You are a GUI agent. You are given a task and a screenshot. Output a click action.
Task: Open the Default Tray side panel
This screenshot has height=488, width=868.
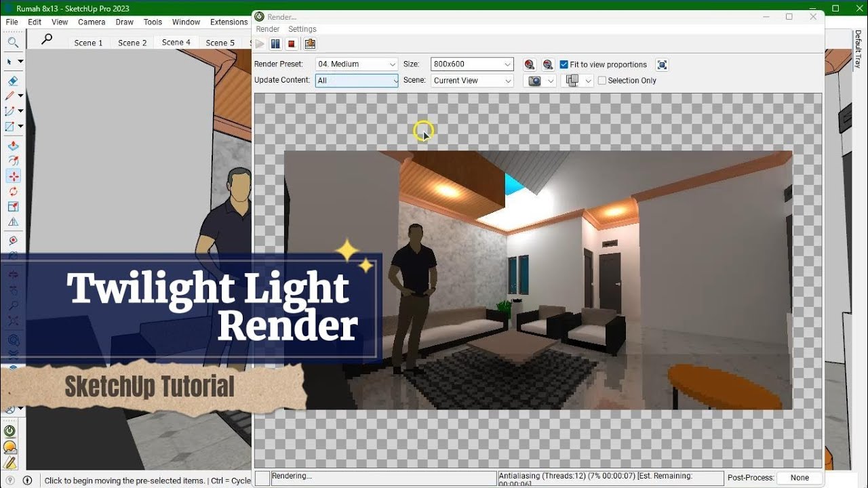click(x=858, y=49)
